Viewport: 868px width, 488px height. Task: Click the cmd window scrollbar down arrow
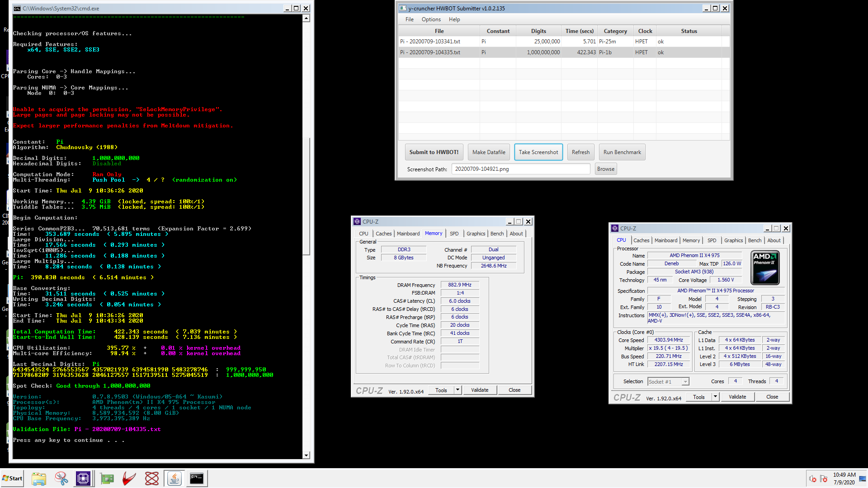pyautogui.click(x=306, y=455)
